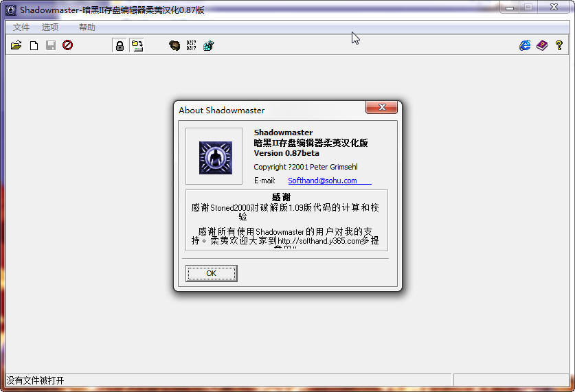
Task: Minimize the Shadowmaster main window
Action: [510, 8]
